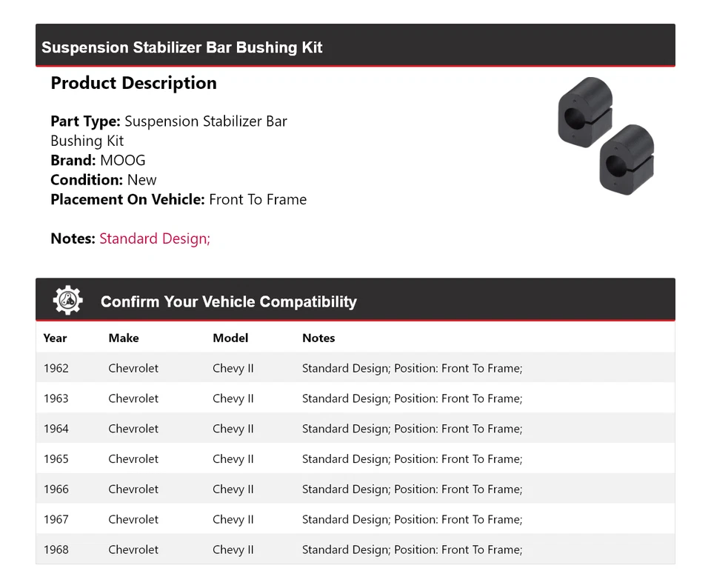Click the Product Description heading

pos(133,83)
